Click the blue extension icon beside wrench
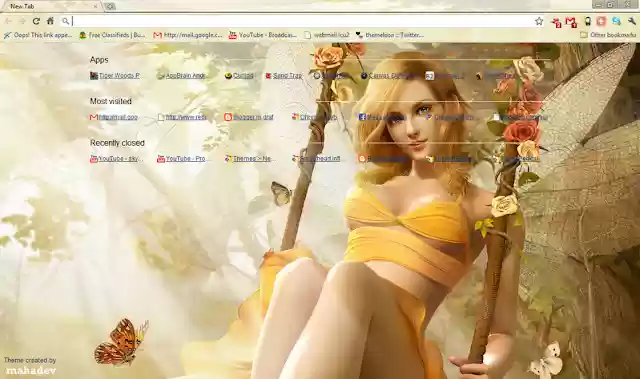The height and width of the screenshot is (379, 640). click(616, 21)
